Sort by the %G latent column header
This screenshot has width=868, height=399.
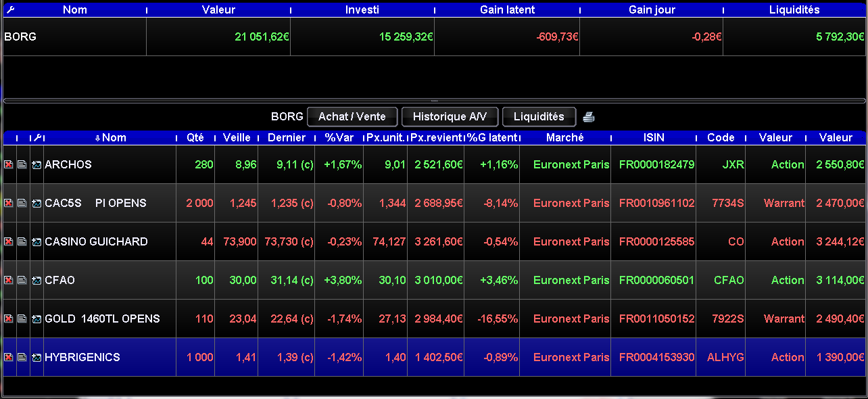pyautogui.click(x=492, y=137)
